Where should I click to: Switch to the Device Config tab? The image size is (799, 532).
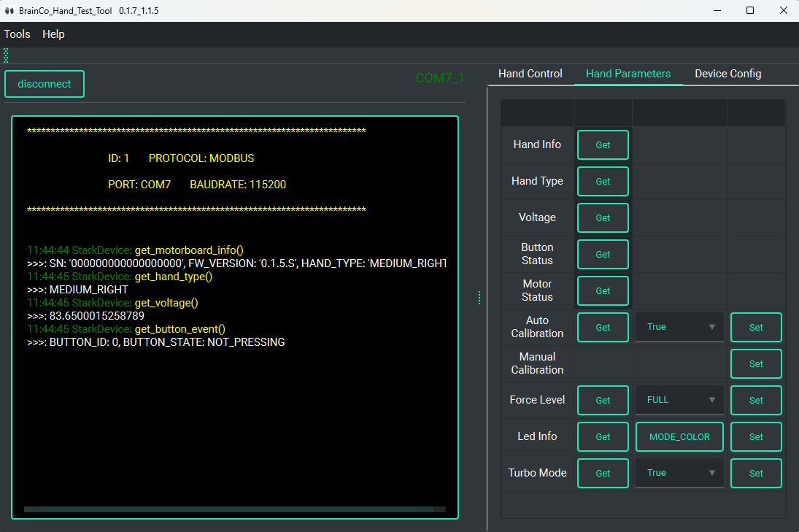click(x=727, y=74)
